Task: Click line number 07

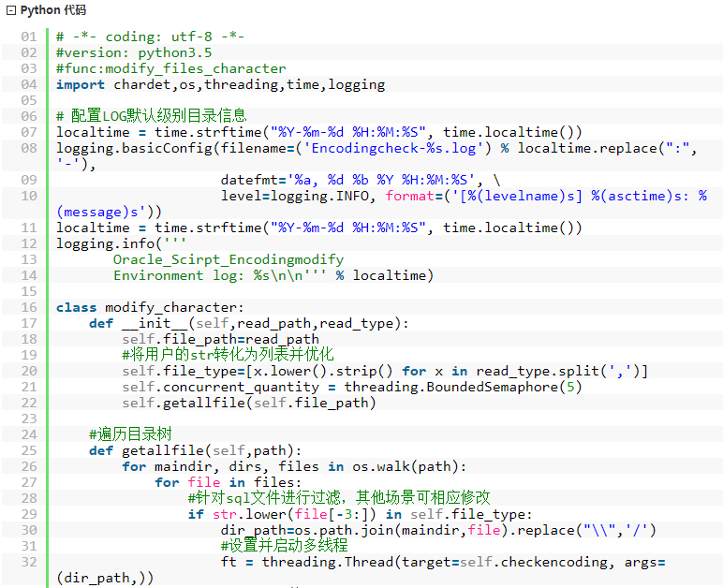Action: point(29,132)
